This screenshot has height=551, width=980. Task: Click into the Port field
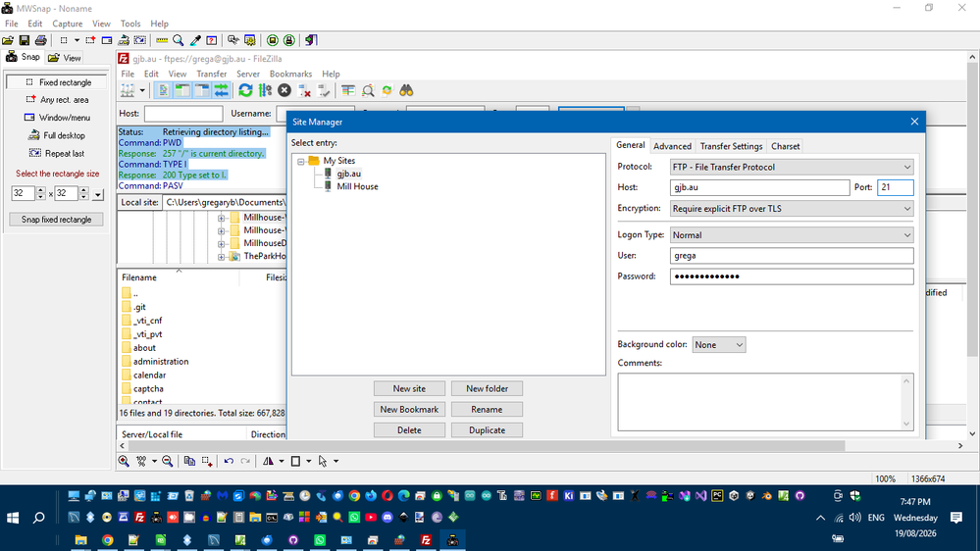coord(895,187)
